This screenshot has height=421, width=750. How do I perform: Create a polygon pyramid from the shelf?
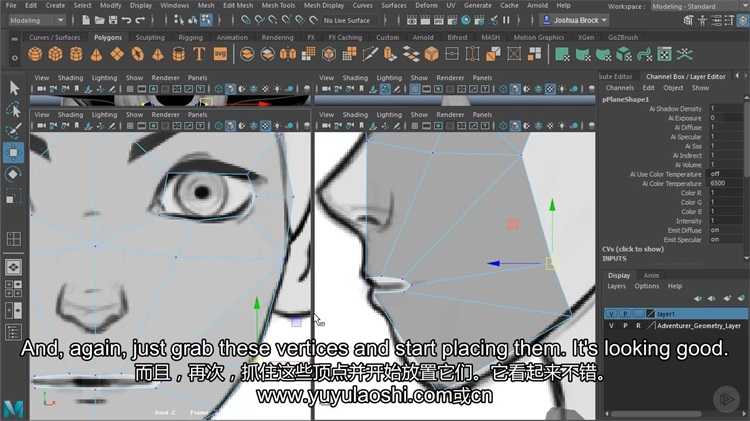click(x=158, y=55)
